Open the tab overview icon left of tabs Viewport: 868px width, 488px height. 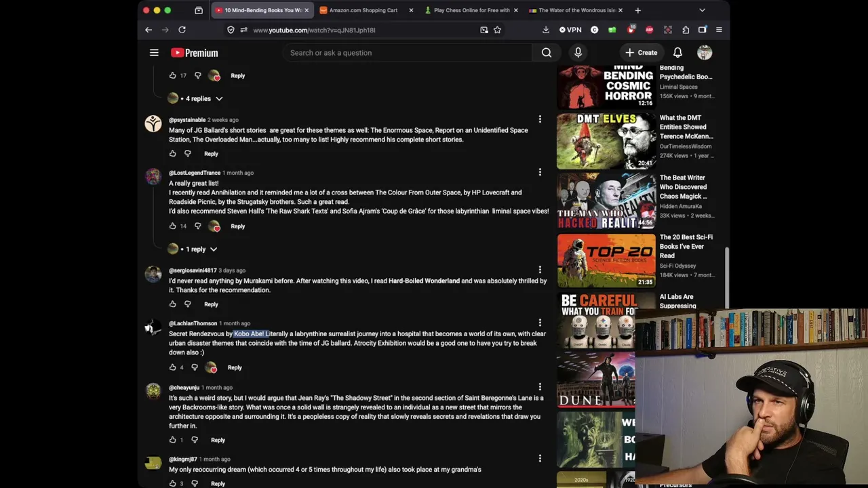[199, 10]
